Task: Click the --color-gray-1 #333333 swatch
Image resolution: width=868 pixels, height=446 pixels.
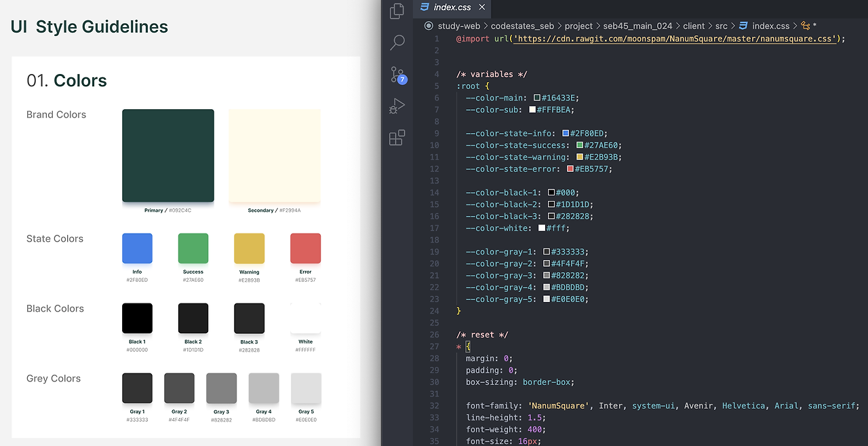Action: [x=547, y=252]
